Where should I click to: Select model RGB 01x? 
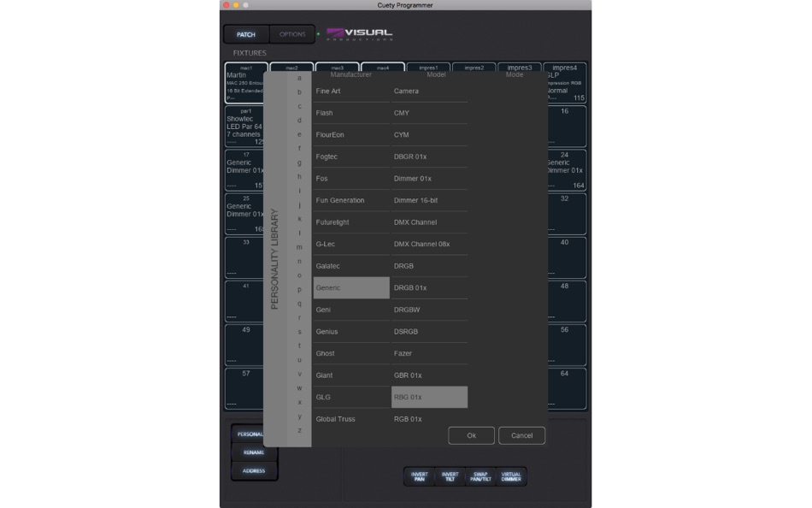coord(429,419)
